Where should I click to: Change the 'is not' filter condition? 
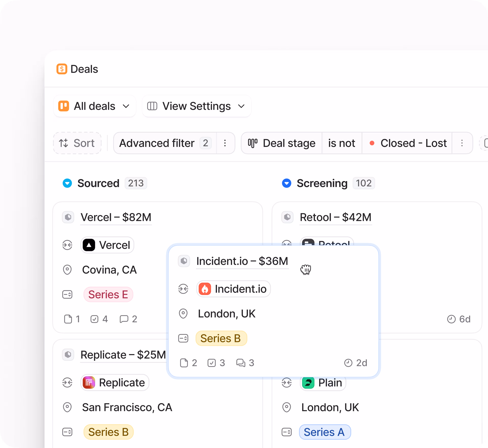(341, 143)
